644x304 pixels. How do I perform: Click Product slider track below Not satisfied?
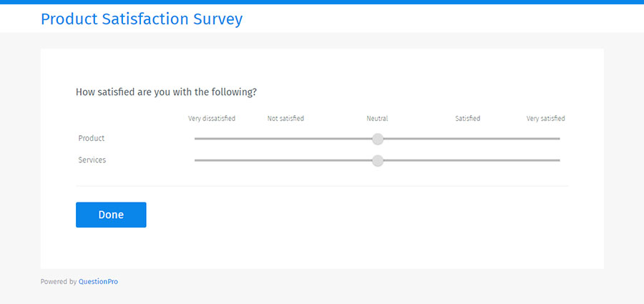tap(286, 139)
